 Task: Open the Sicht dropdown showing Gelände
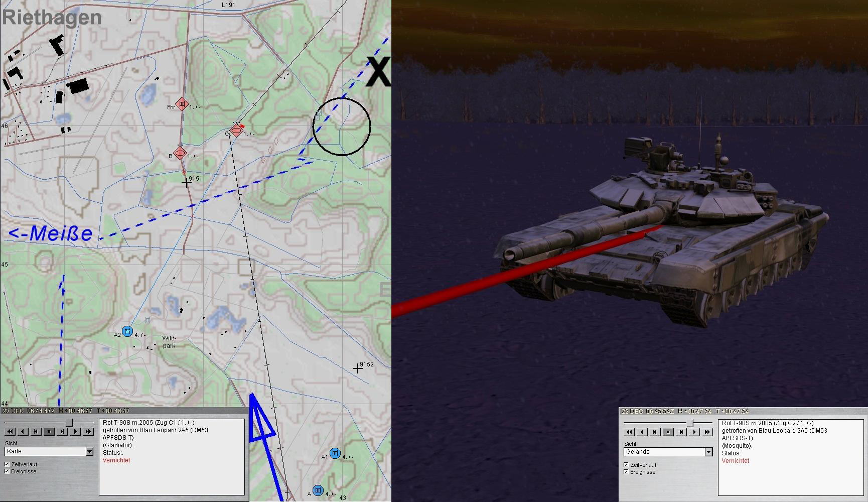[x=708, y=452]
